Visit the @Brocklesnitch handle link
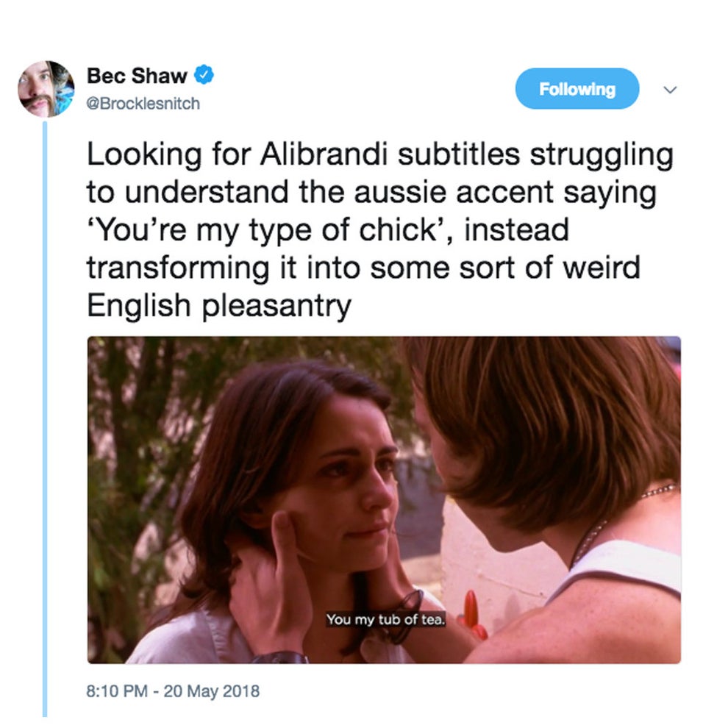Viewport: 728px width, 728px height. point(143,104)
